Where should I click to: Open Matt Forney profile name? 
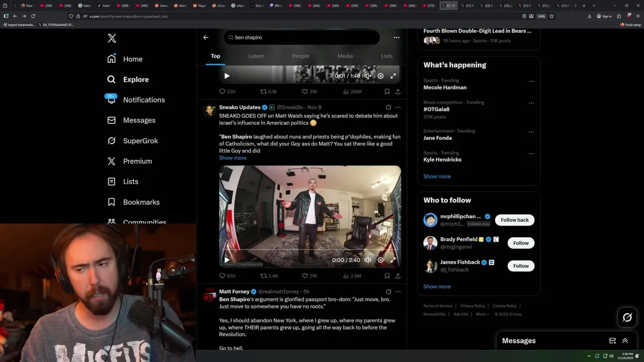click(234, 292)
